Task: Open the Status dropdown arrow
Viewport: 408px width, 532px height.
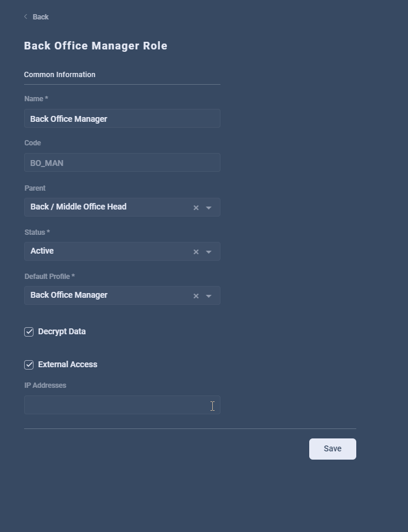Action: tap(209, 252)
